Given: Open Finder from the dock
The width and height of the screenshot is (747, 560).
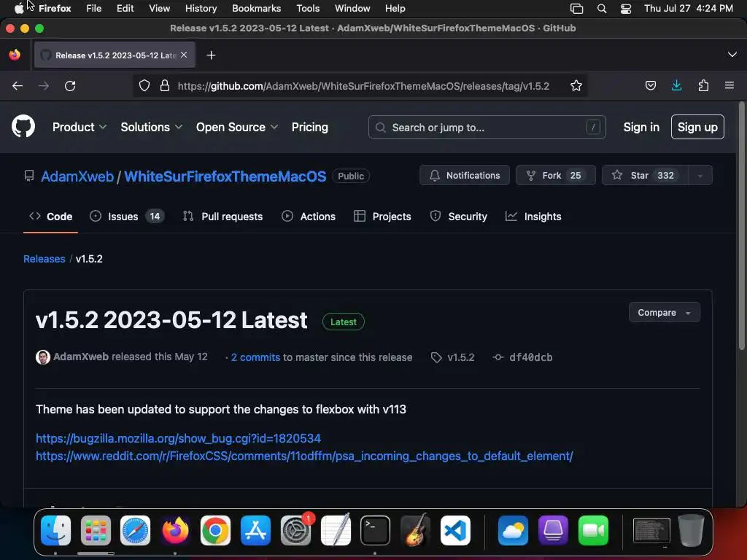Looking at the screenshot, I should (55, 530).
